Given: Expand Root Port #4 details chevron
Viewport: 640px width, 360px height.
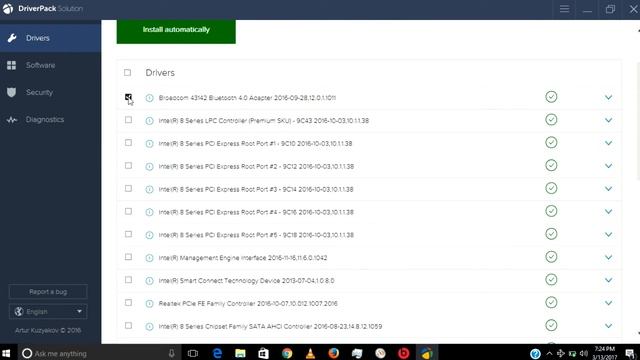Looking at the screenshot, I should (x=608, y=212).
